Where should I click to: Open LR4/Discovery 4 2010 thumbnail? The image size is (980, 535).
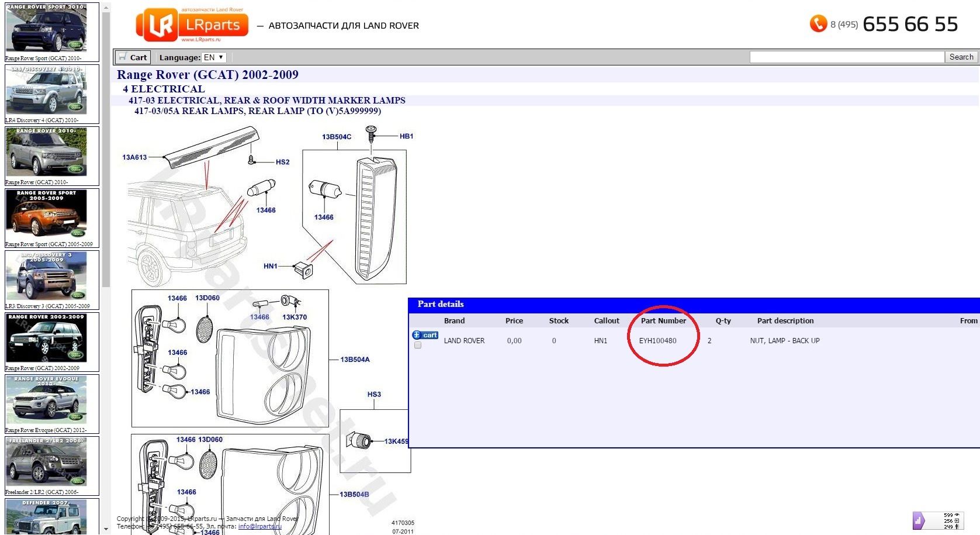pos(46,90)
